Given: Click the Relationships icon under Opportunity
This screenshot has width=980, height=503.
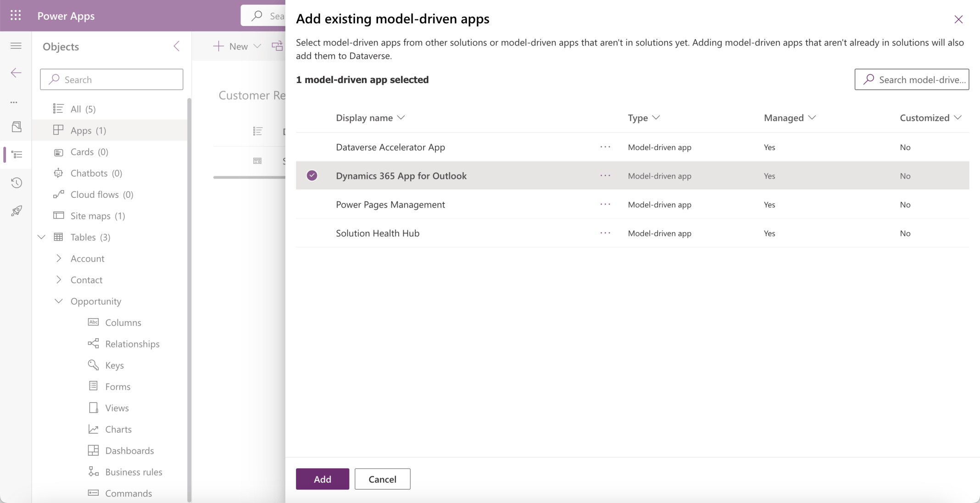Looking at the screenshot, I should (94, 343).
